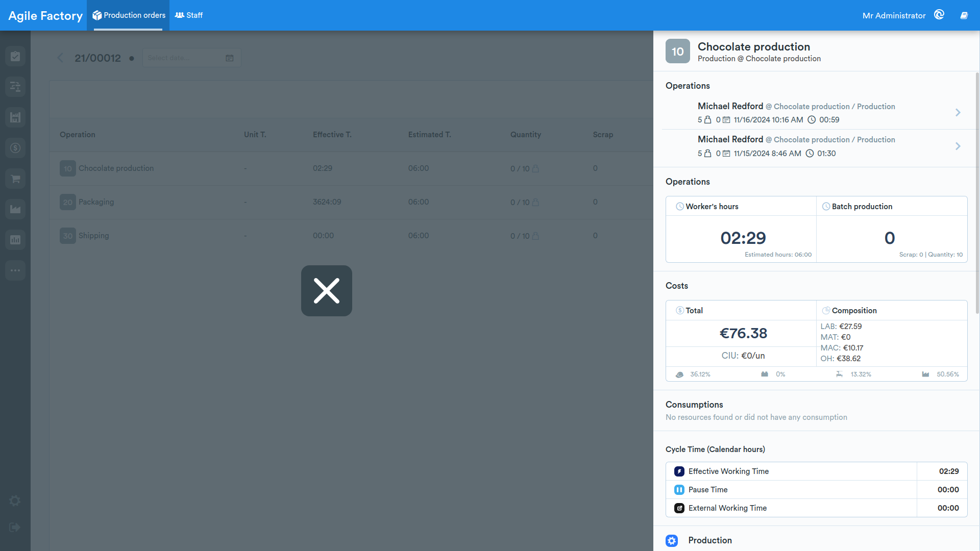980x551 pixels.
Task: Click the logout icon at the sidebar bottom
Action: coord(15,528)
